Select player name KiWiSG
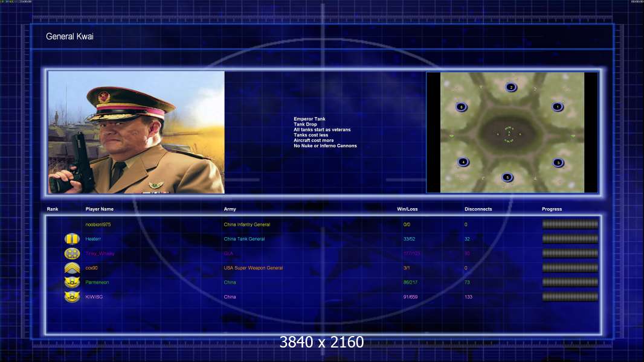This screenshot has width=644, height=362. pyautogui.click(x=94, y=297)
